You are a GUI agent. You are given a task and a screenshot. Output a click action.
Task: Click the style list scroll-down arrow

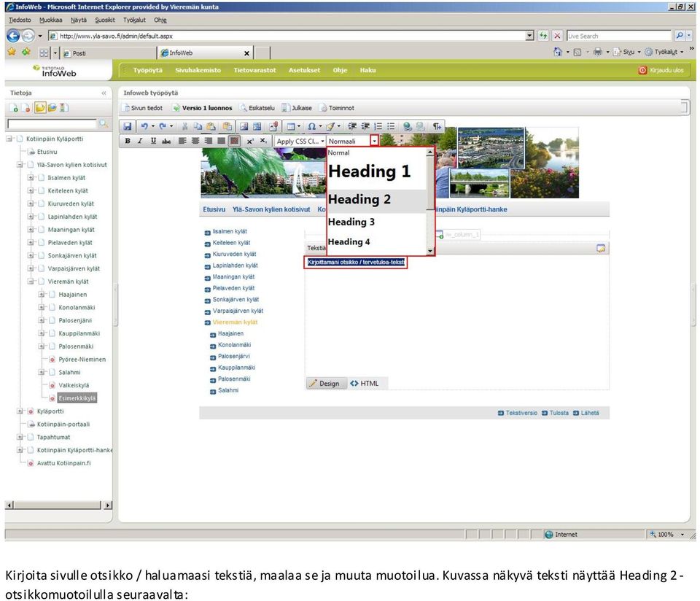click(x=430, y=251)
